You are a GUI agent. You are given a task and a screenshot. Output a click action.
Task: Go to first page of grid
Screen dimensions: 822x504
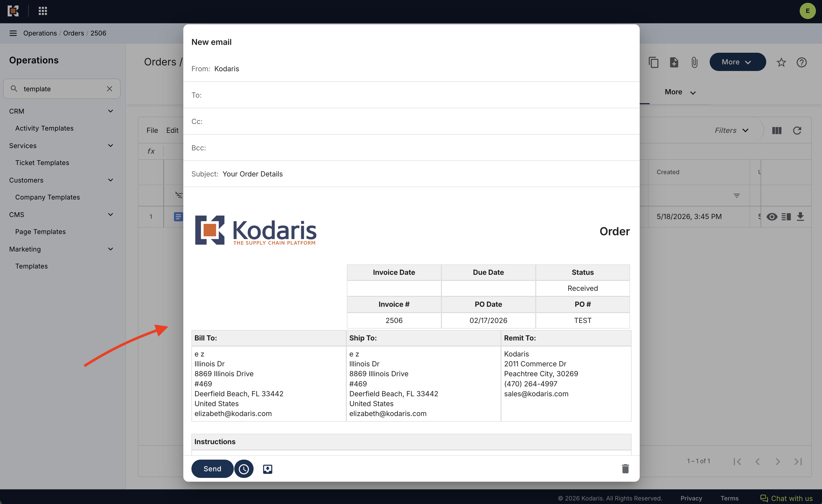(737, 461)
